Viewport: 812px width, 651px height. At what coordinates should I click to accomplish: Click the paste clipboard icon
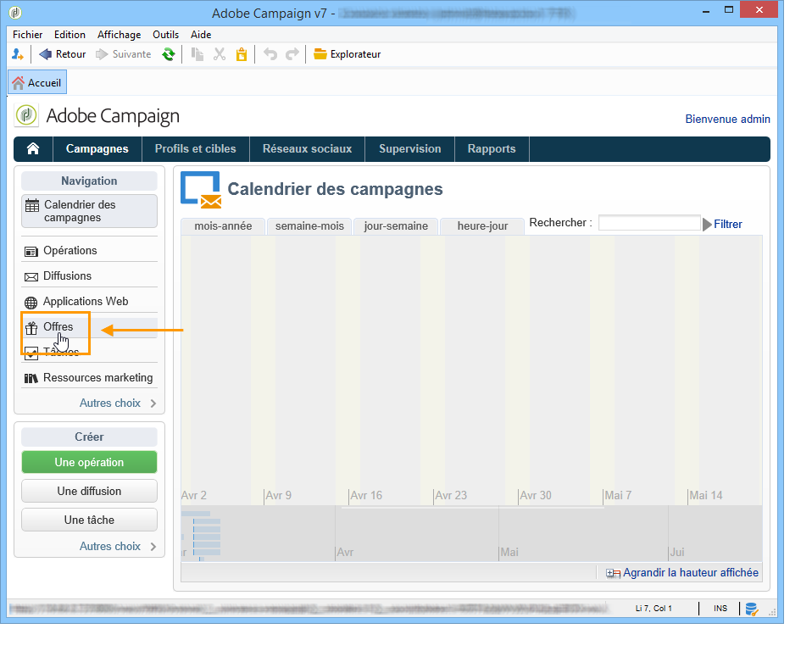(242, 54)
